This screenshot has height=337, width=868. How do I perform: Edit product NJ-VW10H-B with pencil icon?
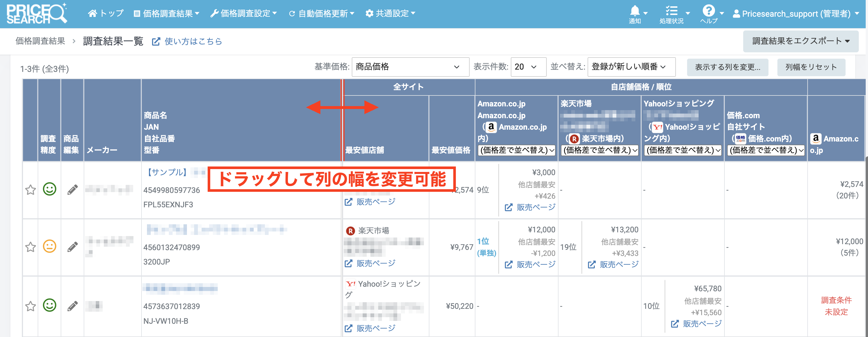point(72,306)
